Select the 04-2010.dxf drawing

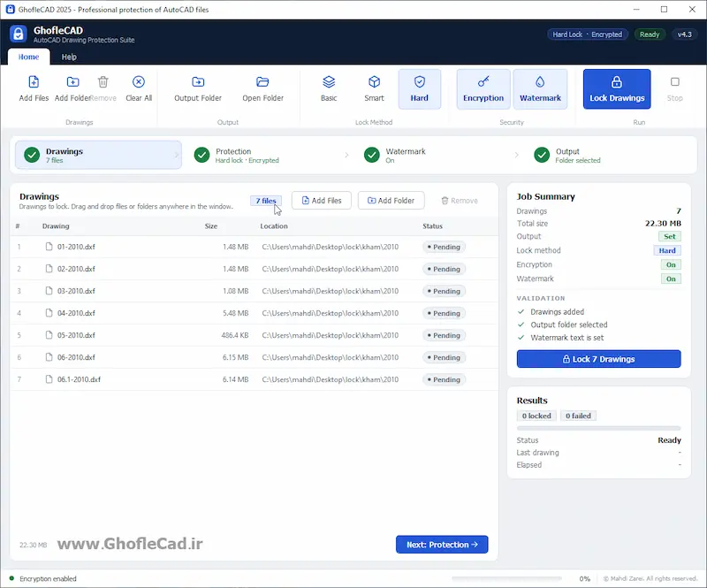click(255, 313)
